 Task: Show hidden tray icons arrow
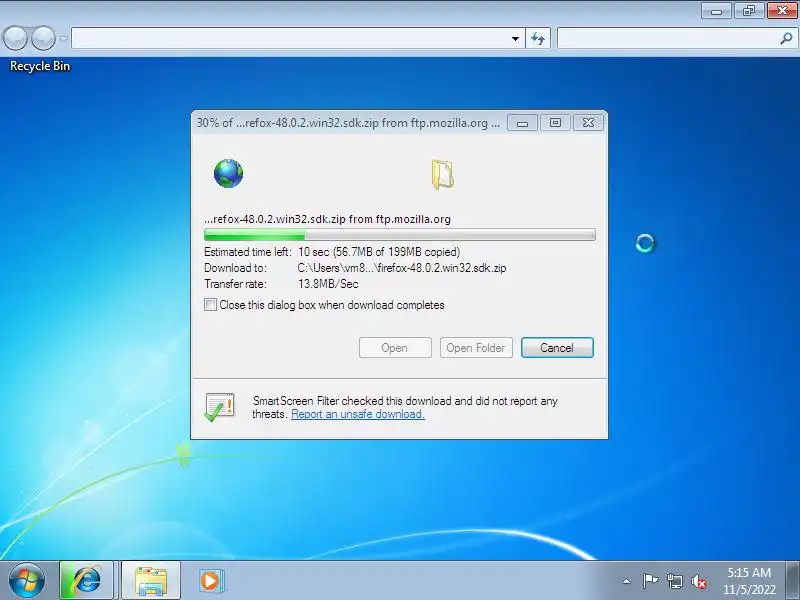pos(627,581)
